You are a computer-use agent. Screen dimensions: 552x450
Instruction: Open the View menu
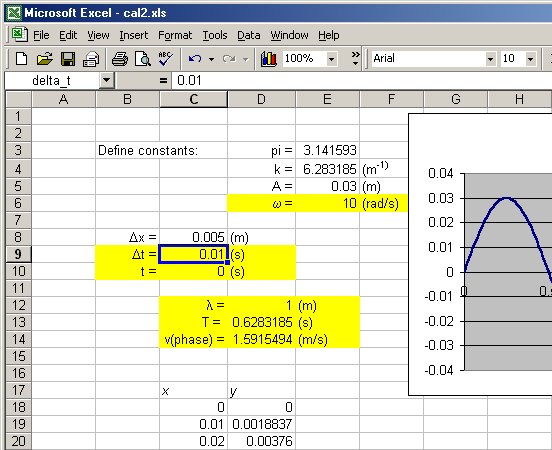coord(98,35)
